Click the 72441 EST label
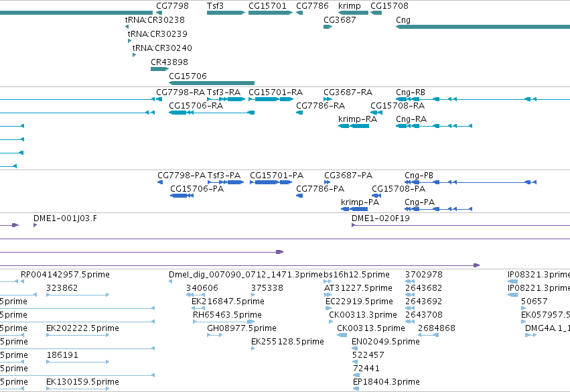This screenshot has width=570, height=392. pyautogui.click(x=366, y=369)
